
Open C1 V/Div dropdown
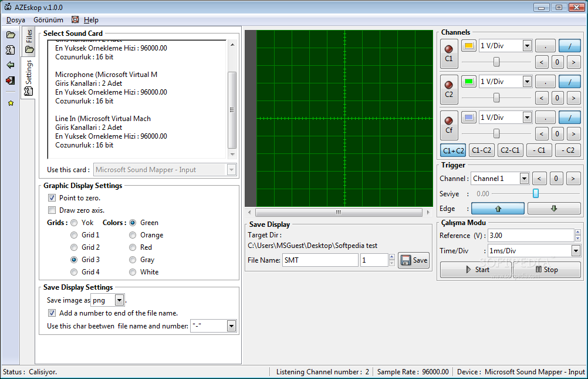coord(527,46)
